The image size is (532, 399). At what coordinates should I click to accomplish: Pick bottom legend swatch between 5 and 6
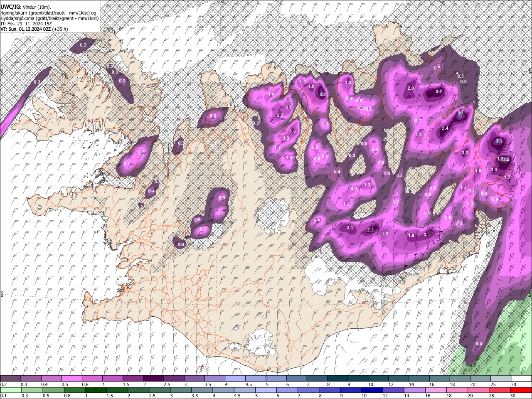tap(267, 390)
